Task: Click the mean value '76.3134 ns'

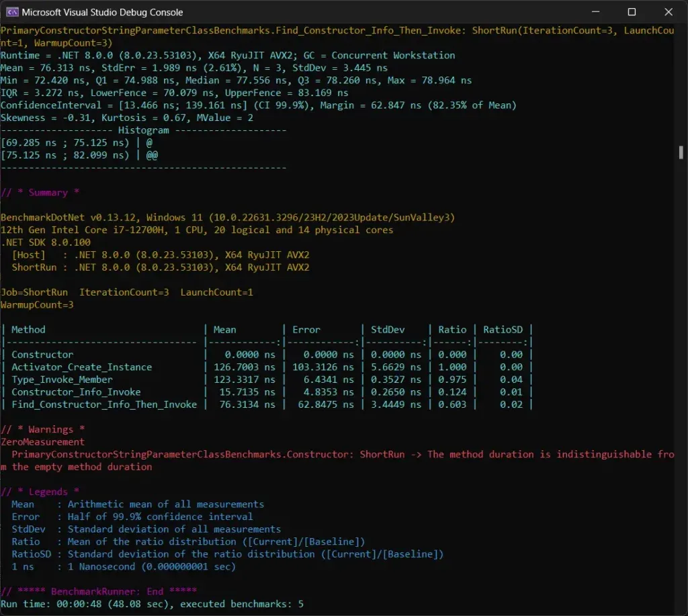Action: click(247, 404)
